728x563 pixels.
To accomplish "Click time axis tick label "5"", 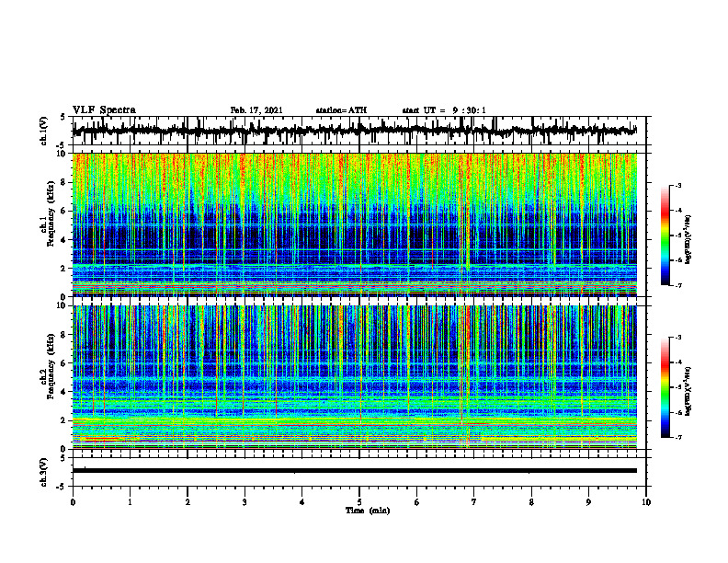I will (x=359, y=502).
